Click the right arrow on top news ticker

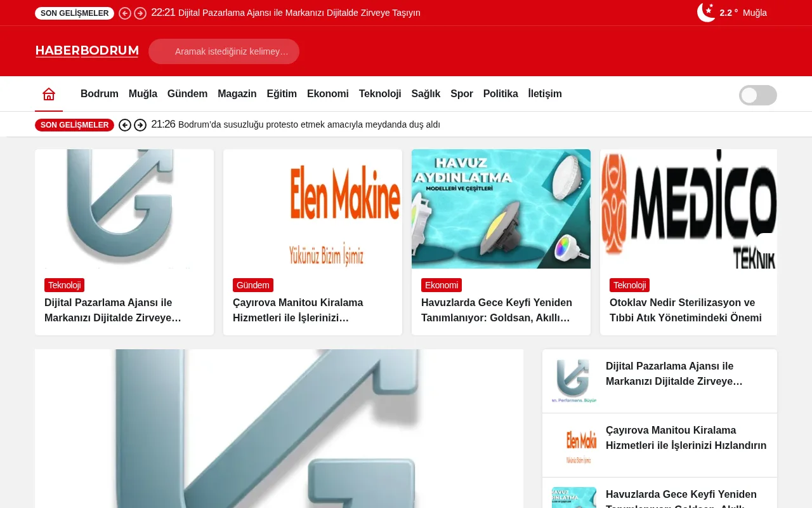[x=140, y=13]
